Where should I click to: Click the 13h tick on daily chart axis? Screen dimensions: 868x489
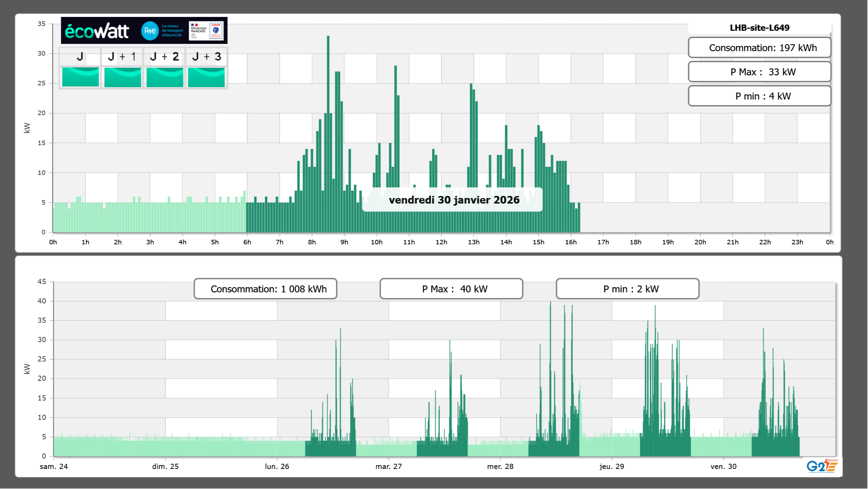pyautogui.click(x=474, y=242)
